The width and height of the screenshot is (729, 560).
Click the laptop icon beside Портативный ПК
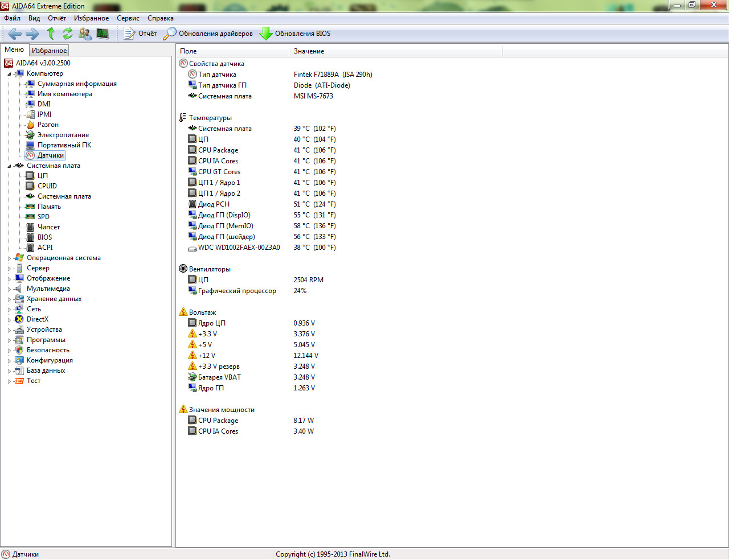point(30,145)
